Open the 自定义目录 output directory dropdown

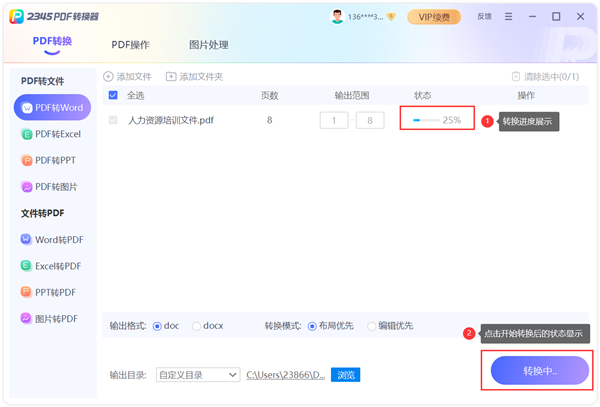(x=198, y=375)
